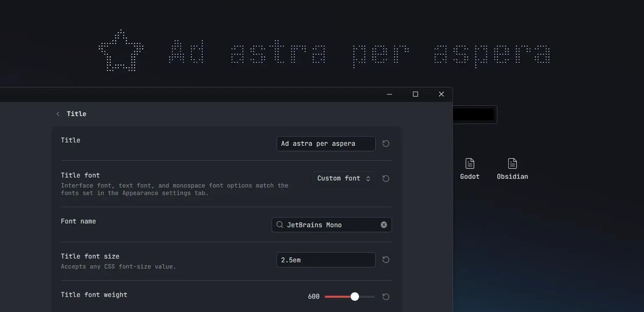Click the 'Font name' label
This screenshot has width=644, height=312.
79,221
